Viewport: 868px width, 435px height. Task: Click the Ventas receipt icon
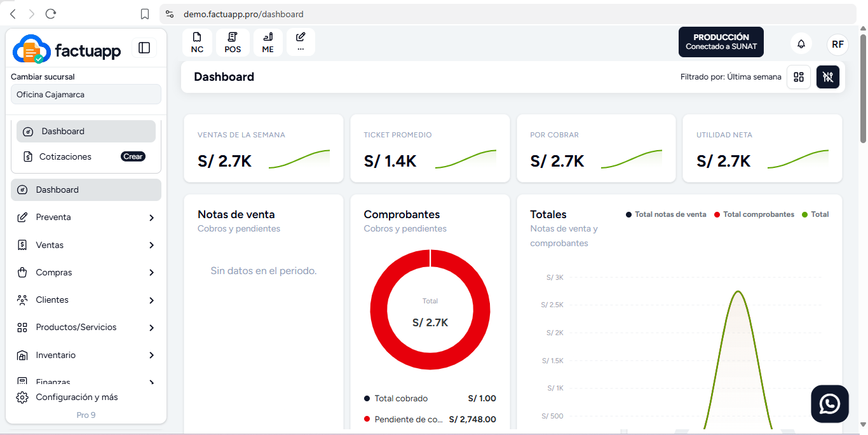click(x=22, y=245)
